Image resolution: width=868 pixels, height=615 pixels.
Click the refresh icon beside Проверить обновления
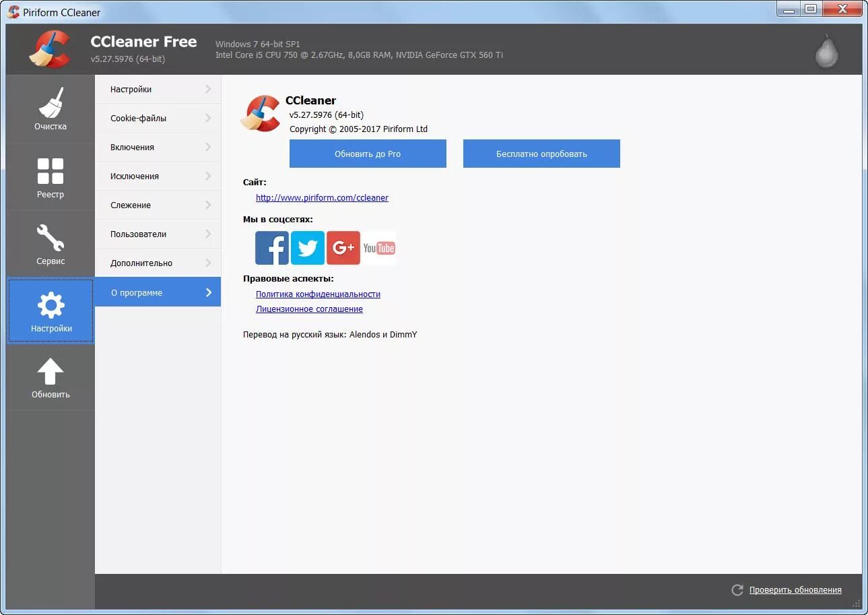coord(737,589)
